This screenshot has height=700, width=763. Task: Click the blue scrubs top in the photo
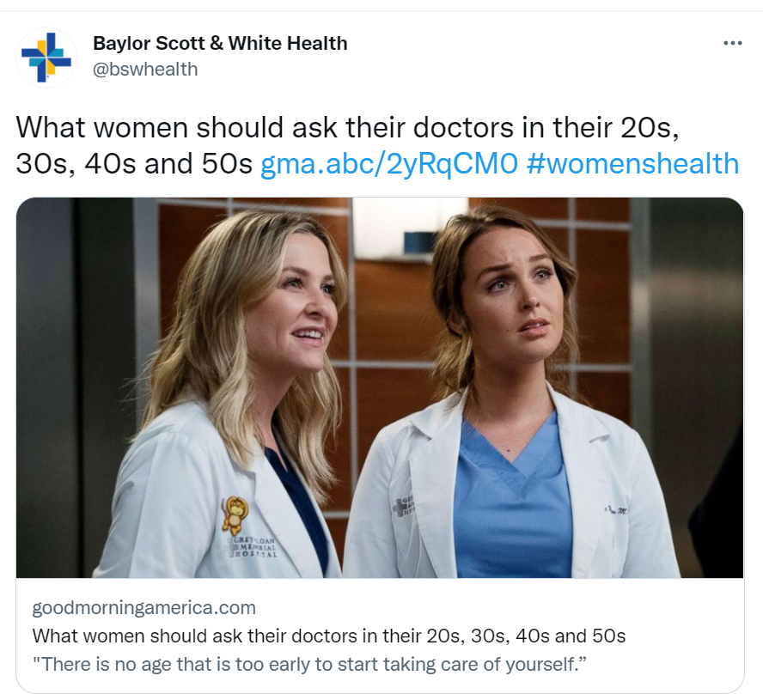click(x=513, y=506)
